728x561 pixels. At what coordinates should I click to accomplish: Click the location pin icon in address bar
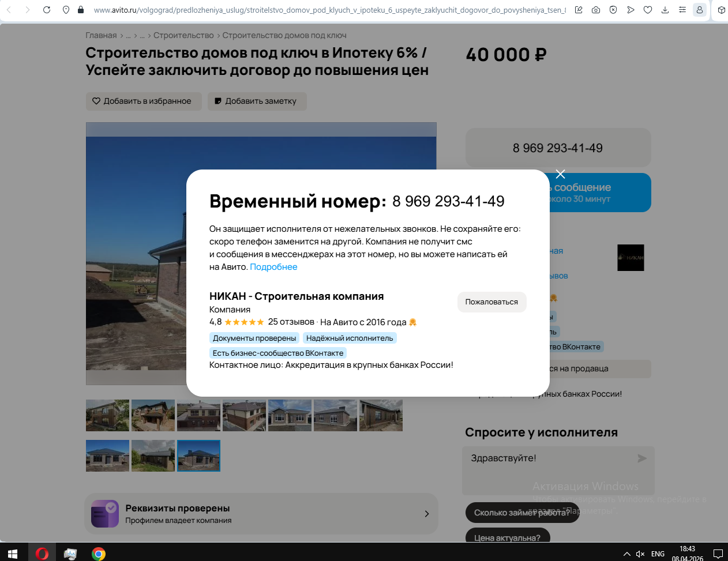click(66, 10)
